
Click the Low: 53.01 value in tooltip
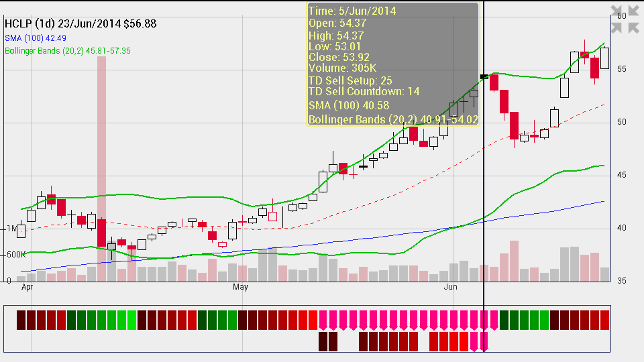335,46
